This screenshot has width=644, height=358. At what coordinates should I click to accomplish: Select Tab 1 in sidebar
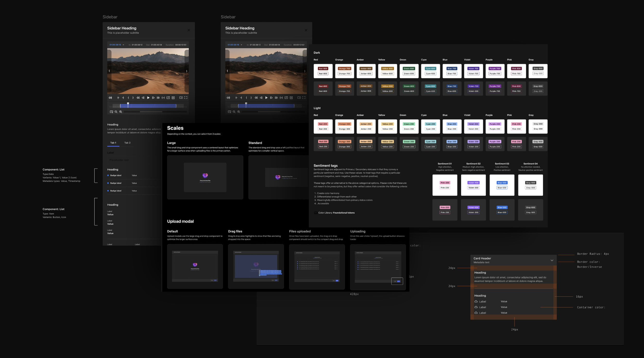tap(113, 143)
